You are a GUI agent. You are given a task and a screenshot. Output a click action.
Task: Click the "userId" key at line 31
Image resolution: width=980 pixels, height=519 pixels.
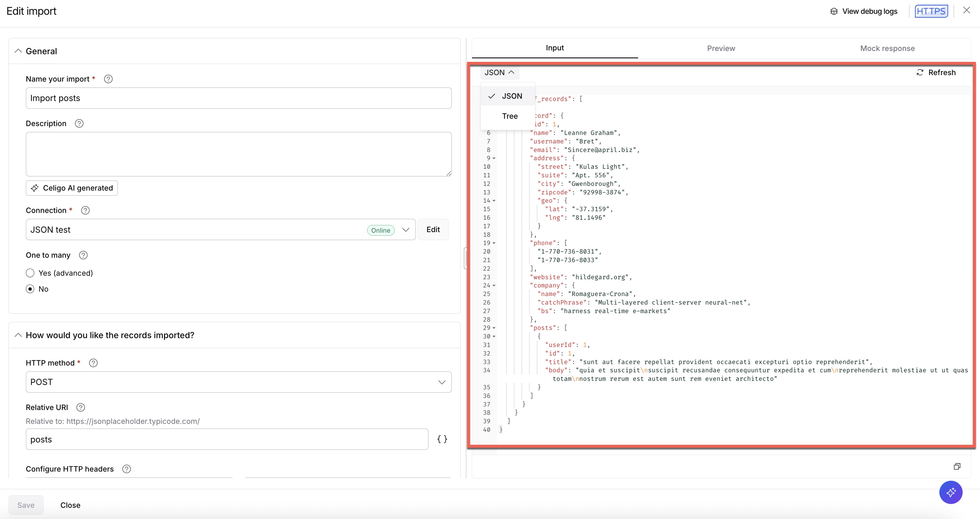coord(560,345)
